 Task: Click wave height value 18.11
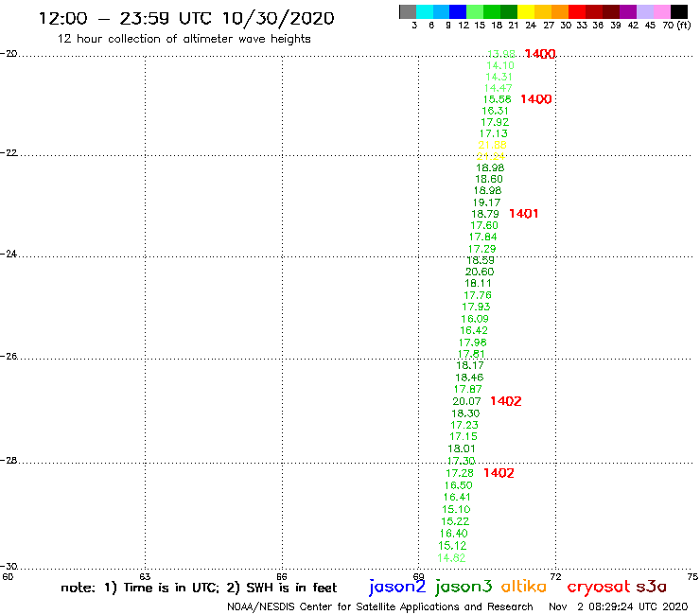coord(478,283)
